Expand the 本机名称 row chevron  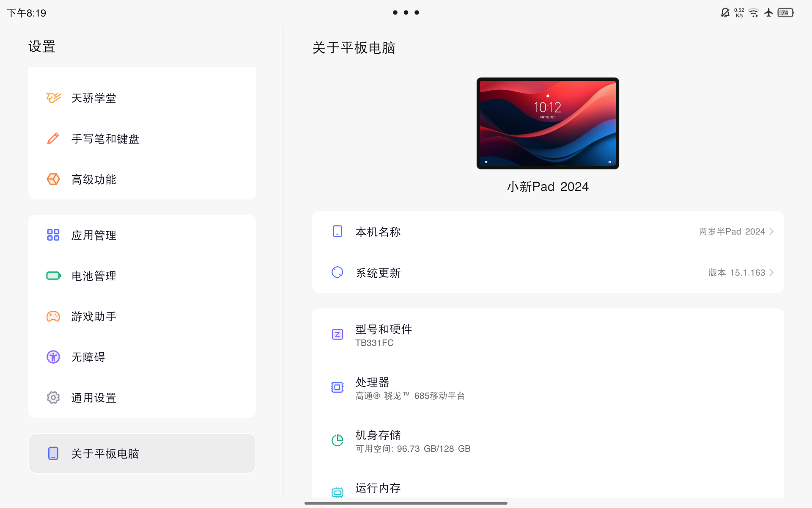click(772, 231)
